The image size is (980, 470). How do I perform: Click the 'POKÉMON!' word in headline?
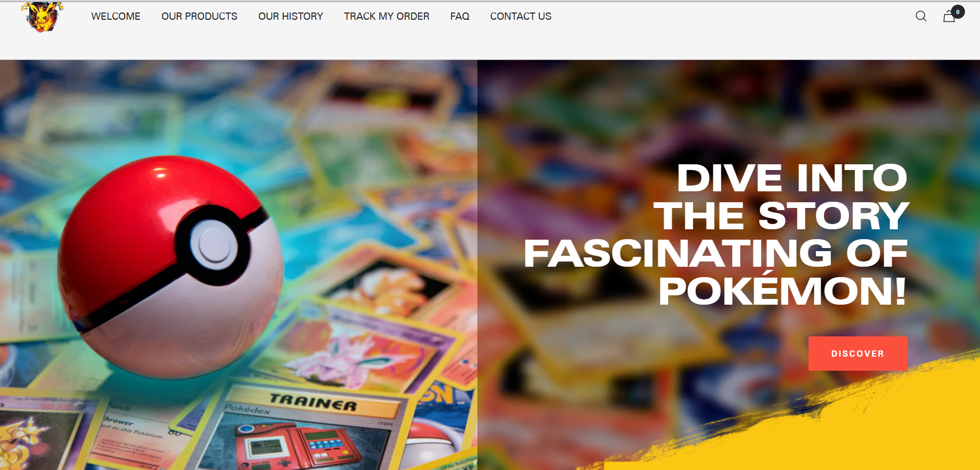click(x=783, y=291)
